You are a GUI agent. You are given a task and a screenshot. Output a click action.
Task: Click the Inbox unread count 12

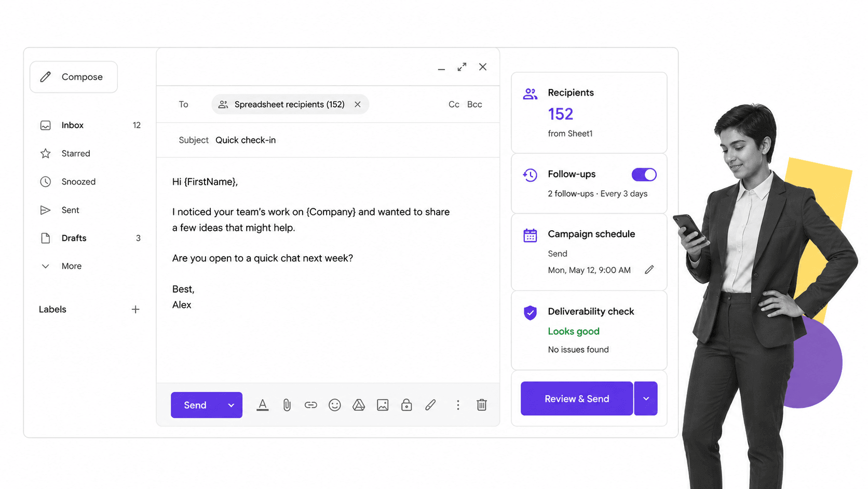pyautogui.click(x=137, y=125)
